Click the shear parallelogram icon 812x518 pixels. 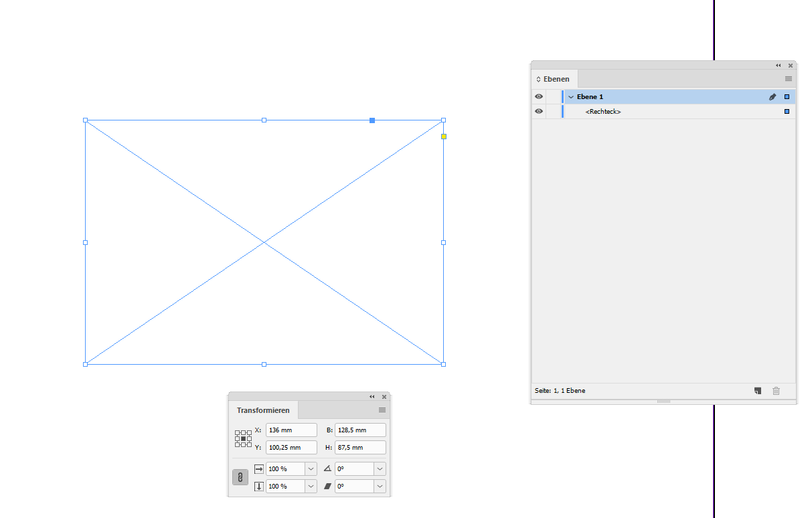click(x=327, y=487)
